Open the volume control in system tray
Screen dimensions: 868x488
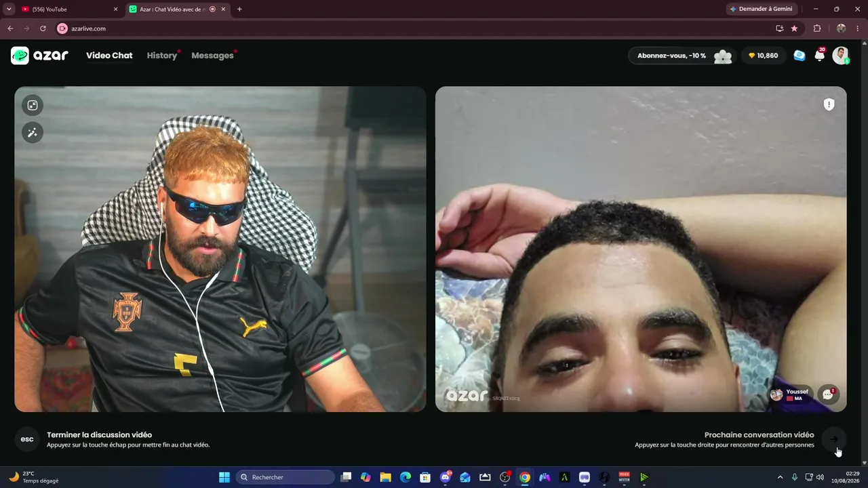820,477
